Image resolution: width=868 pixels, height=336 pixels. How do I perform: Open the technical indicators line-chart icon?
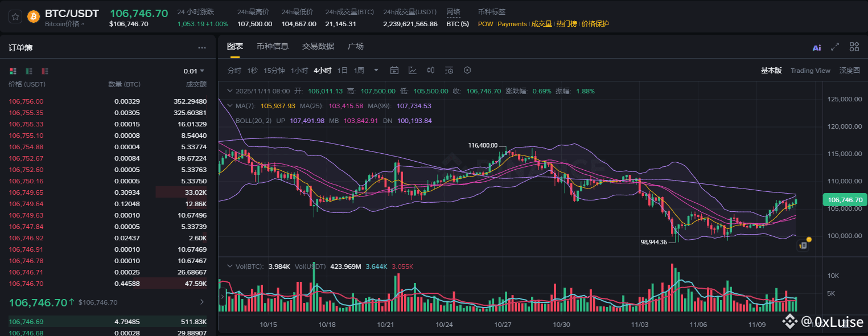(413, 70)
